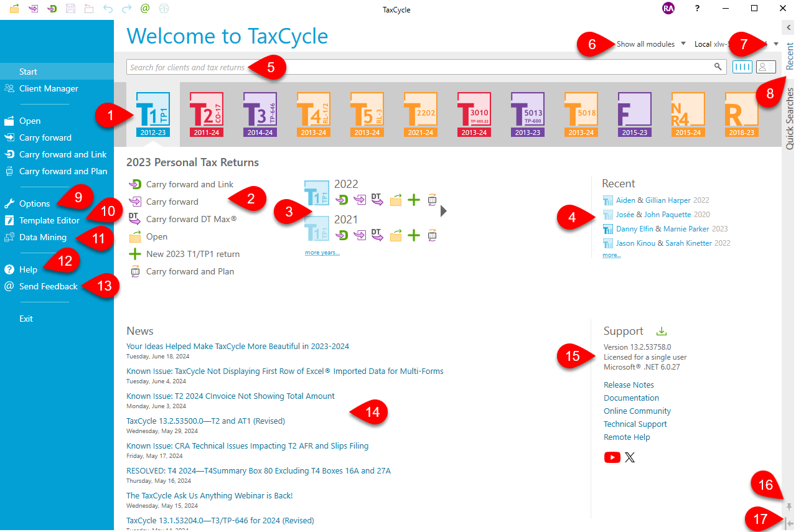Open news T2 2024 CInvoice Known Issue
This screenshot has width=796, height=532.
[x=230, y=396]
